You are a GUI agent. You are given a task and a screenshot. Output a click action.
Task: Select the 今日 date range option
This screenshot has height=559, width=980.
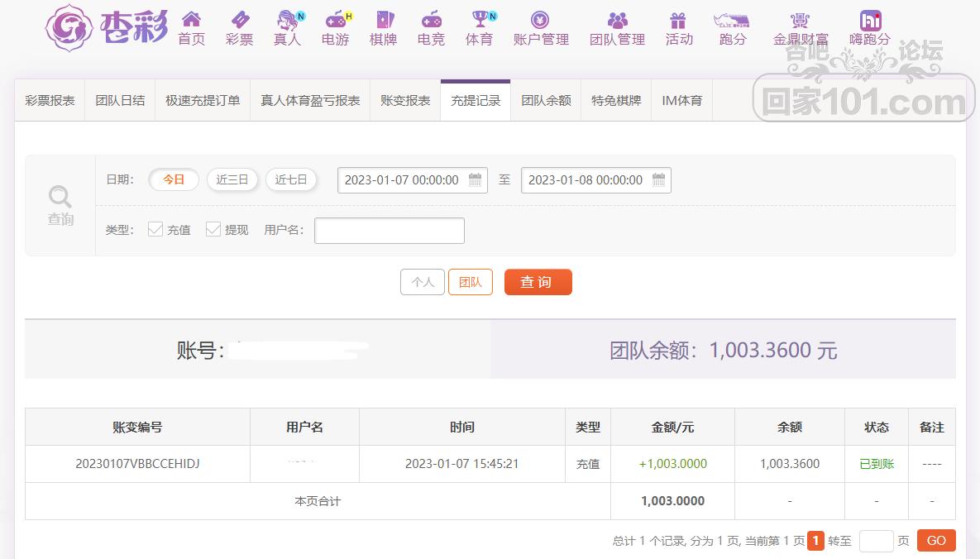174,179
